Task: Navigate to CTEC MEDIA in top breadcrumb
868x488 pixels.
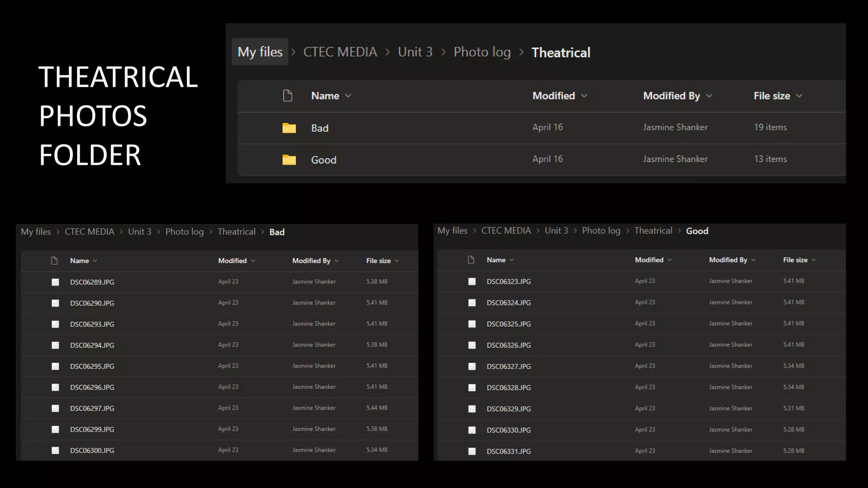Action: (340, 52)
